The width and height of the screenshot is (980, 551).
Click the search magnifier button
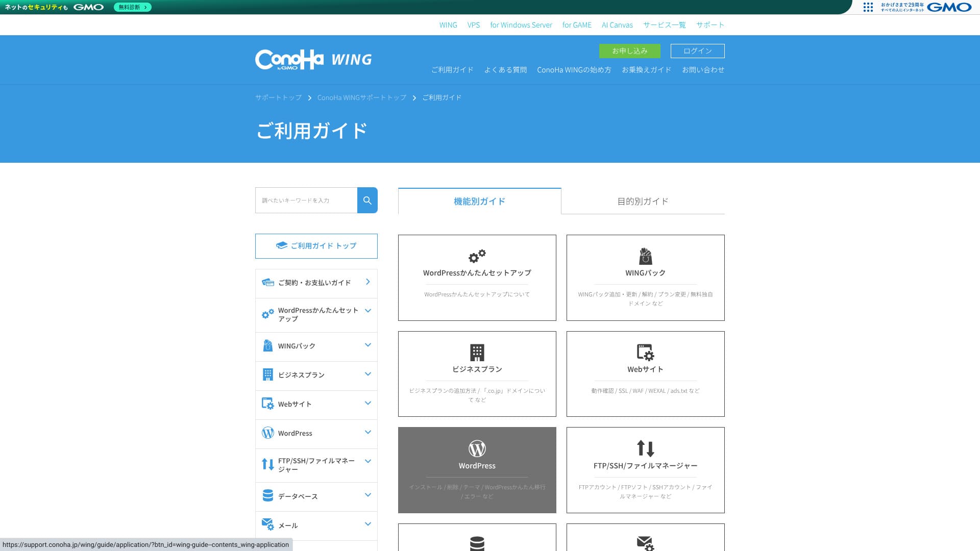367,201
